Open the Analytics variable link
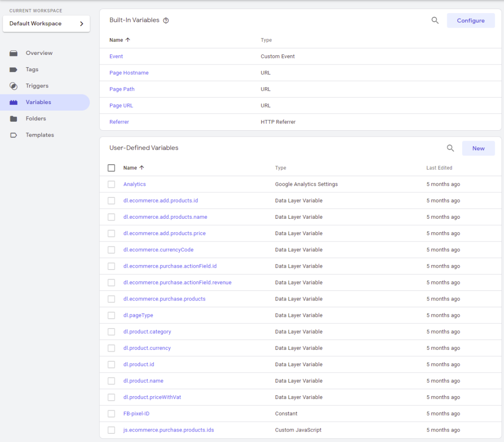The width and height of the screenshot is (504, 442). pos(135,184)
